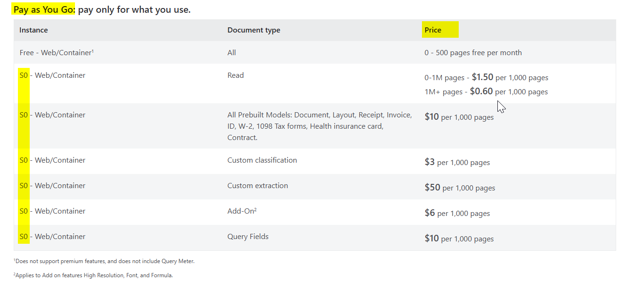This screenshot has height=281, width=644.
Task: Select the Read document type cell
Action: pyautogui.click(x=236, y=75)
